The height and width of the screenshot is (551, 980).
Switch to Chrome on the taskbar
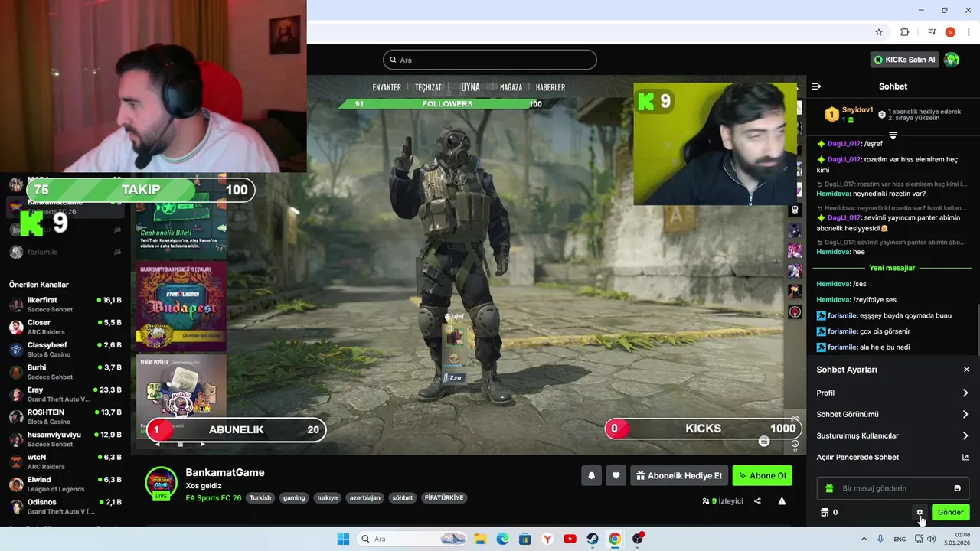coord(615,539)
